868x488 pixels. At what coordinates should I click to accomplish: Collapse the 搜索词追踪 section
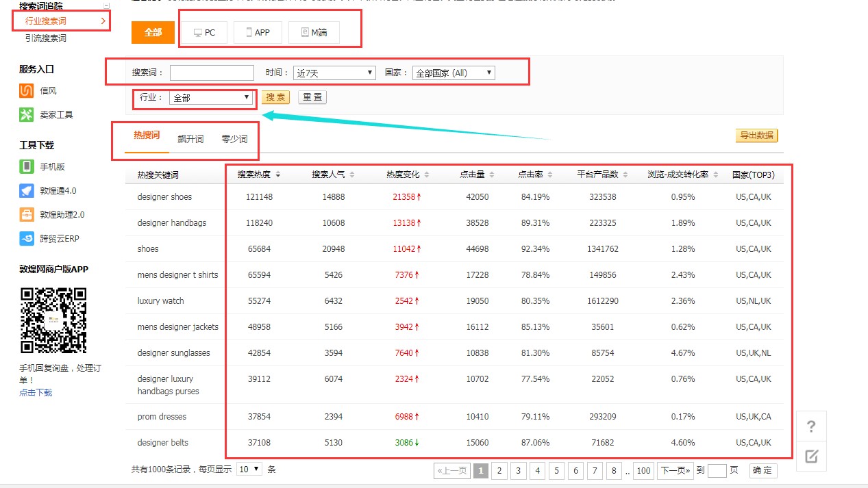click(106, 5)
